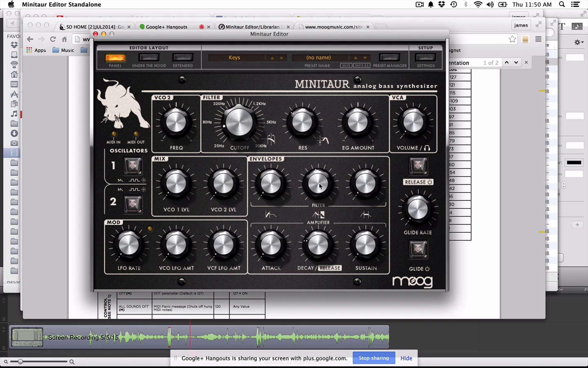Go to previous find-in-page result
This screenshot has width=588, height=368.
click(507, 63)
